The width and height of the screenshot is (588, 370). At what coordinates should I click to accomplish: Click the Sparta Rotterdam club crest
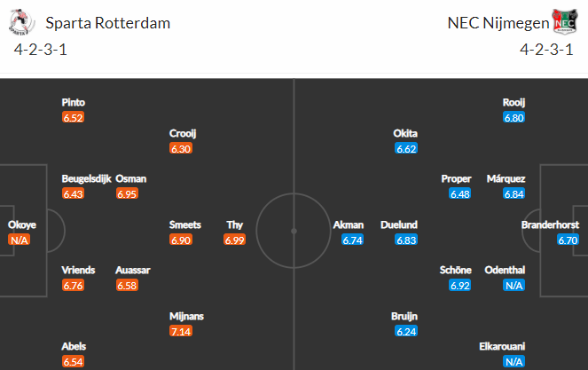point(22,22)
